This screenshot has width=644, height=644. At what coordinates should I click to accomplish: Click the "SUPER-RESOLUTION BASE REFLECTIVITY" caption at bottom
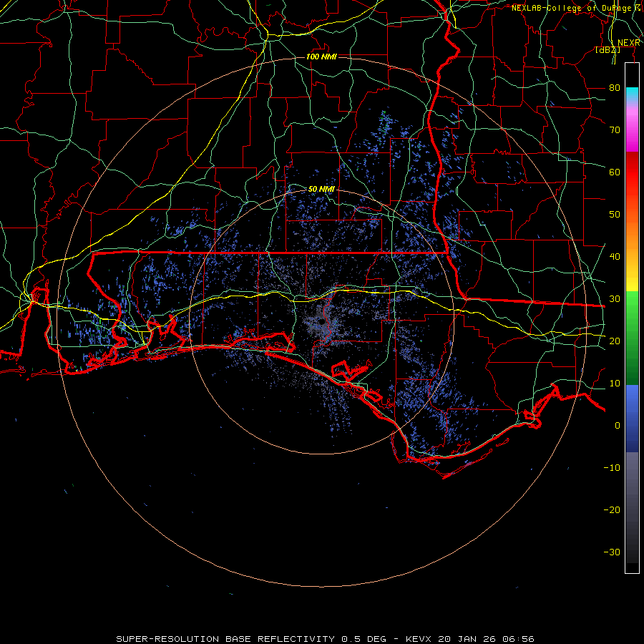pos(225,639)
